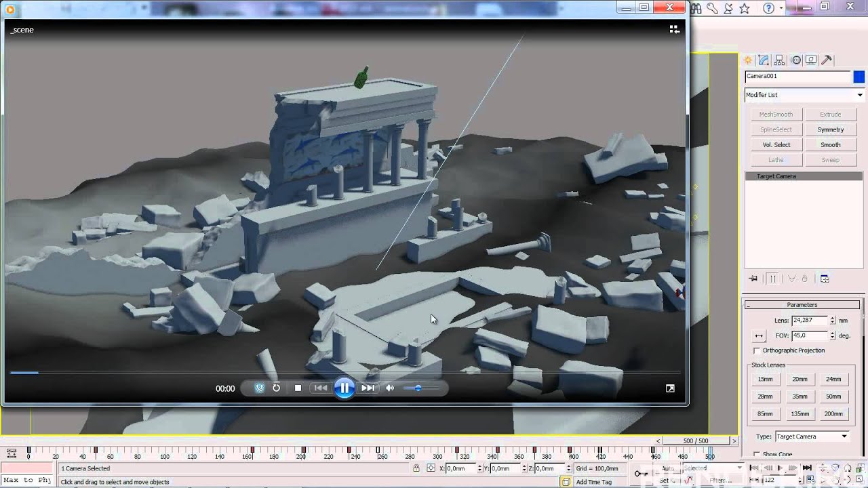Open the Utilities hammer tab
The width and height of the screenshot is (868, 488).
pyautogui.click(x=827, y=60)
